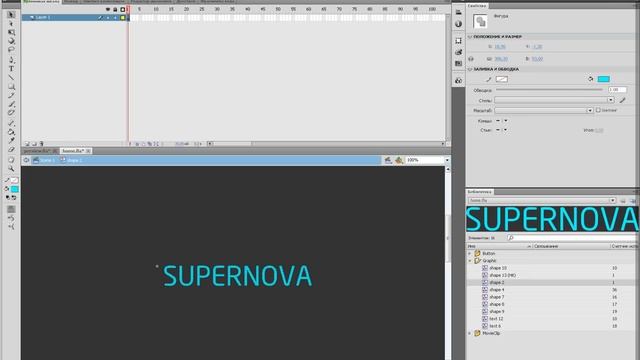Collapse the Fill and Stroke section
Screen dimensions: 640x360
(470, 69)
